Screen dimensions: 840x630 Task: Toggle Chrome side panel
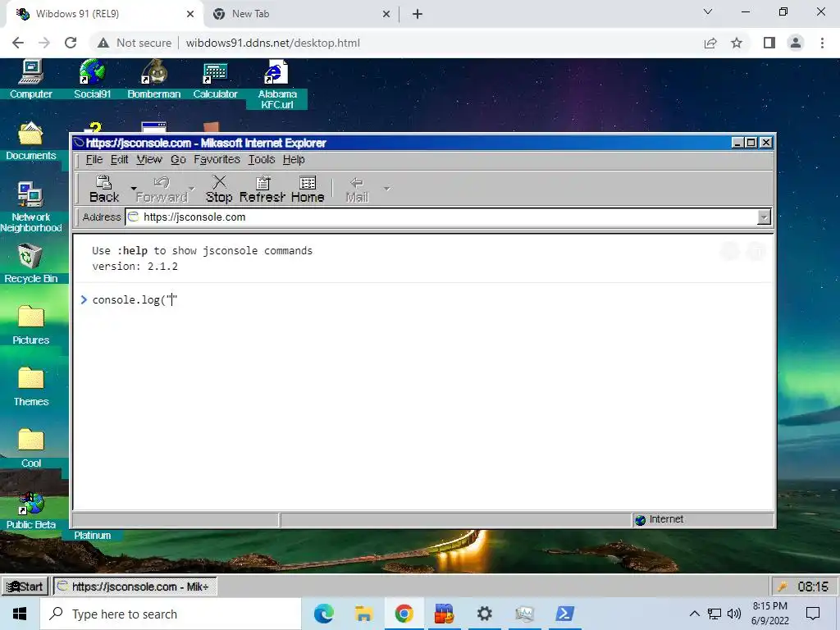pyautogui.click(x=769, y=43)
